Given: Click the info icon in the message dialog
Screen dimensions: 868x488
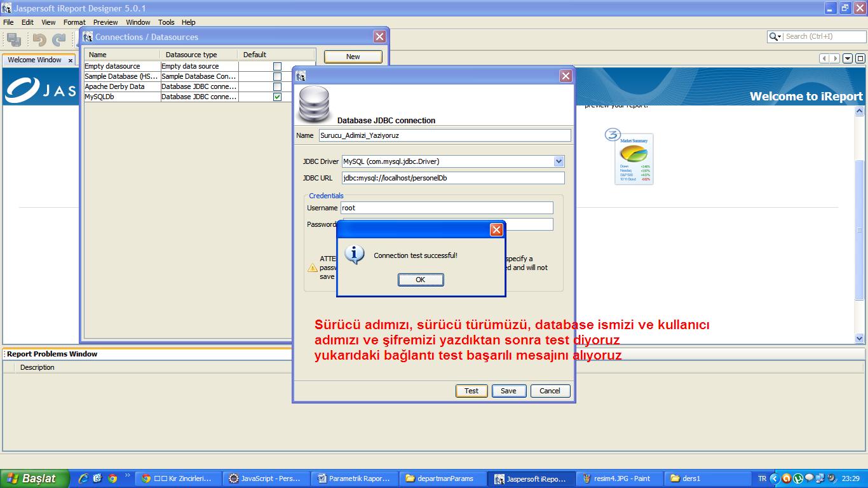Looking at the screenshot, I should pyautogui.click(x=354, y=254).
